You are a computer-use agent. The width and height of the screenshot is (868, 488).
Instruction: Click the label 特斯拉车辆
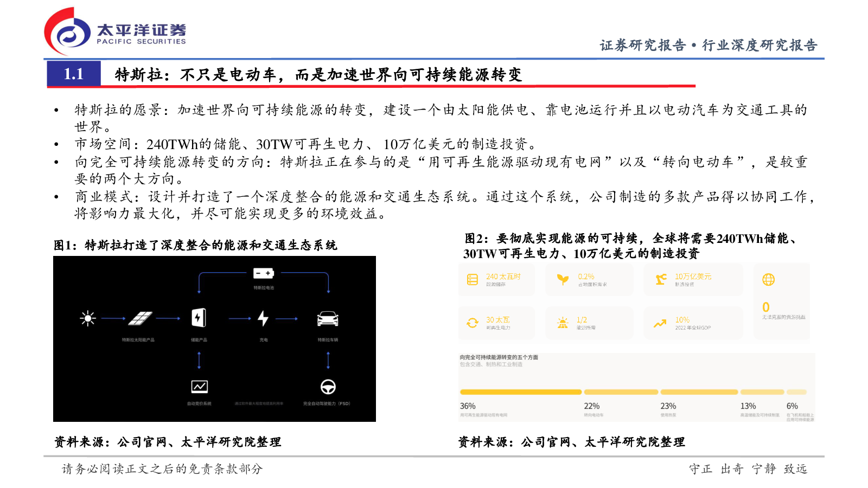coord(328,340)
